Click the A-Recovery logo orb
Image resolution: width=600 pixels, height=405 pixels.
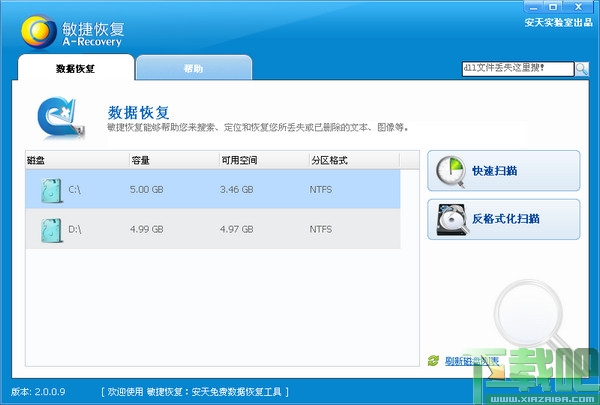point(39,32)
